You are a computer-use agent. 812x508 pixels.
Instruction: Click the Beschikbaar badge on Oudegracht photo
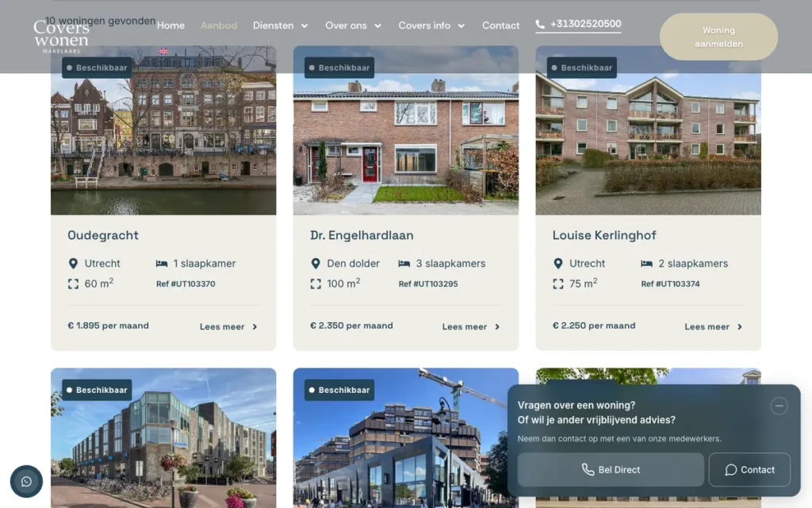pyautogui.click(x=97, y=68)
